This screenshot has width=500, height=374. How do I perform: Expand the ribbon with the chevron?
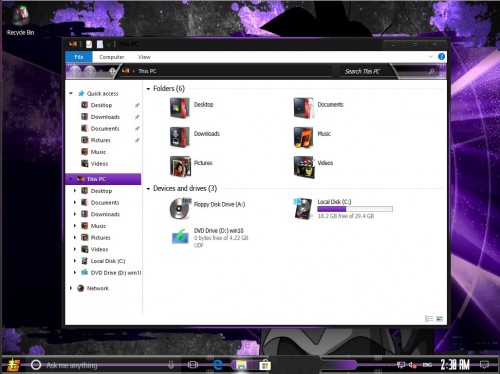click(x=430, y=57)
